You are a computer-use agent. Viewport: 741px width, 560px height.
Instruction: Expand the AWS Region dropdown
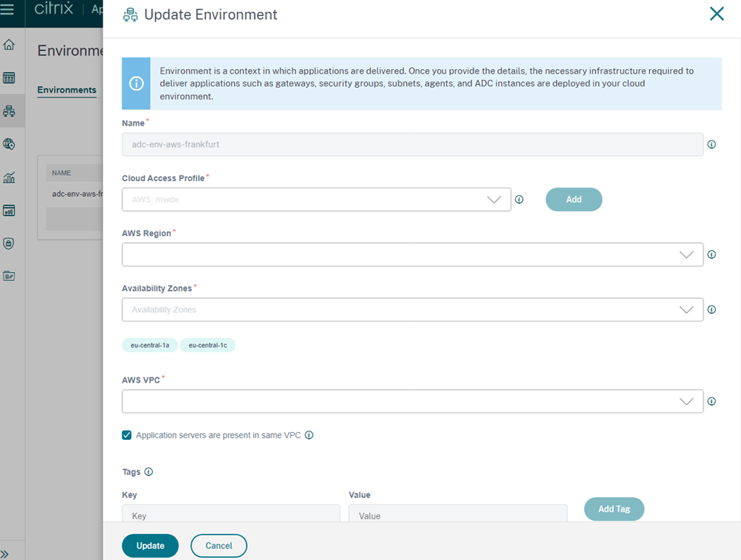412,254
